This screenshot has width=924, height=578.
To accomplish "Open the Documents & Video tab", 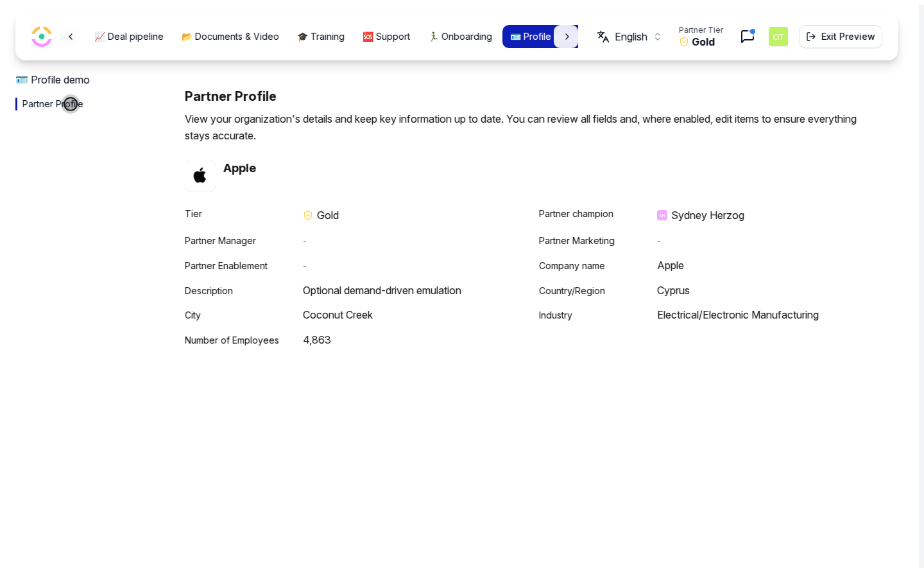I will [x=230, y=37].
